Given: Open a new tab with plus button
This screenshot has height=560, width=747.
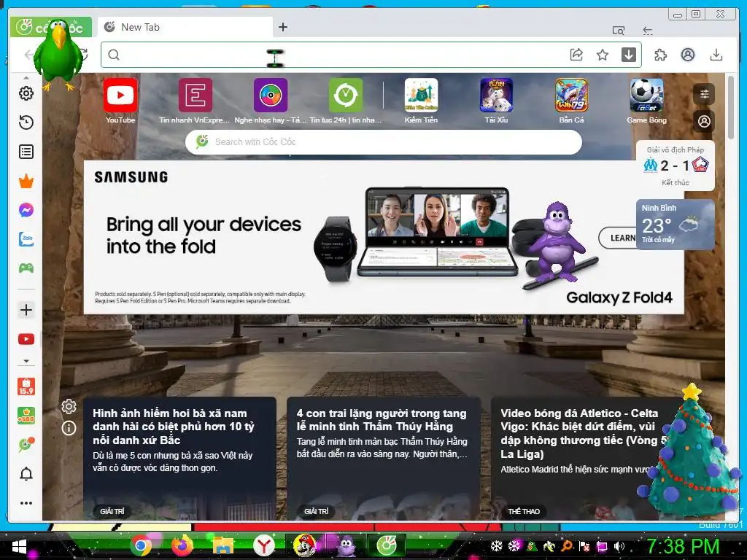Looking at the screenshot, I should (x=283, y=27).
